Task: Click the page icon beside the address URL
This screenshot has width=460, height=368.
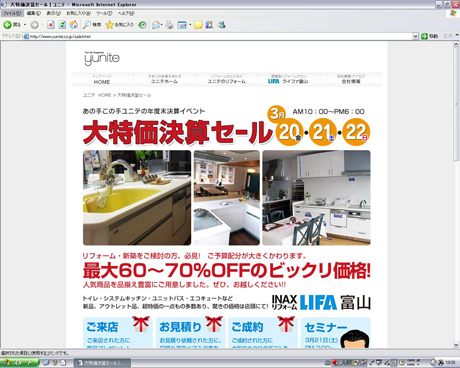Action: click(x=26, y=36)
